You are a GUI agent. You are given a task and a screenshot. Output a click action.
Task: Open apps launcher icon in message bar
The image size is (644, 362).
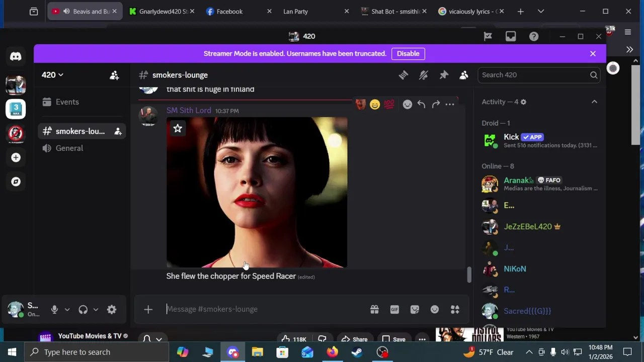(x=455, y=309)
